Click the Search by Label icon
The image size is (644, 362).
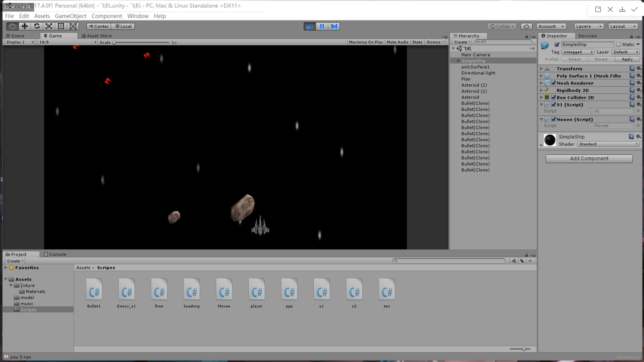[522, 261]
